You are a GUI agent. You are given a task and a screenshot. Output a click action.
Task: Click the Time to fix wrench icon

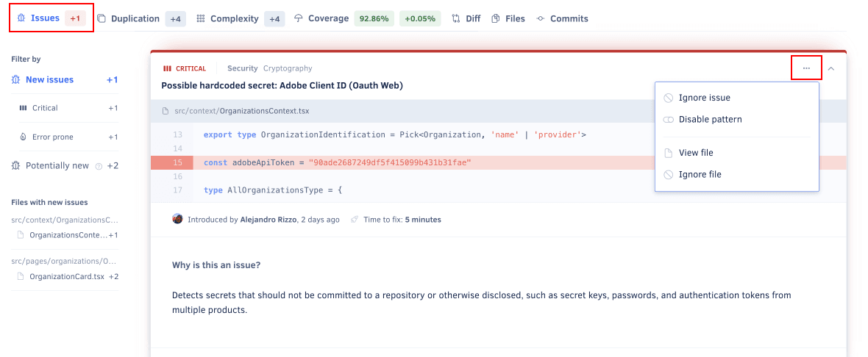355,219
